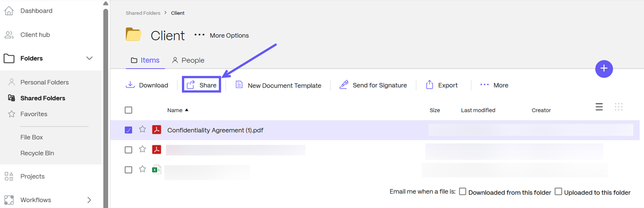Collapse the Folders section chevron

point(89,58)
